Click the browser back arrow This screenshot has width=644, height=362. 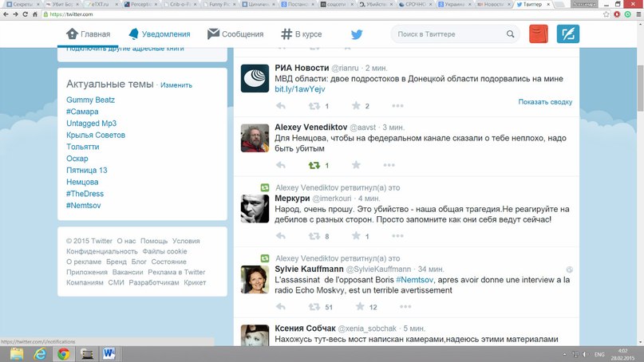tap(6, 14)
